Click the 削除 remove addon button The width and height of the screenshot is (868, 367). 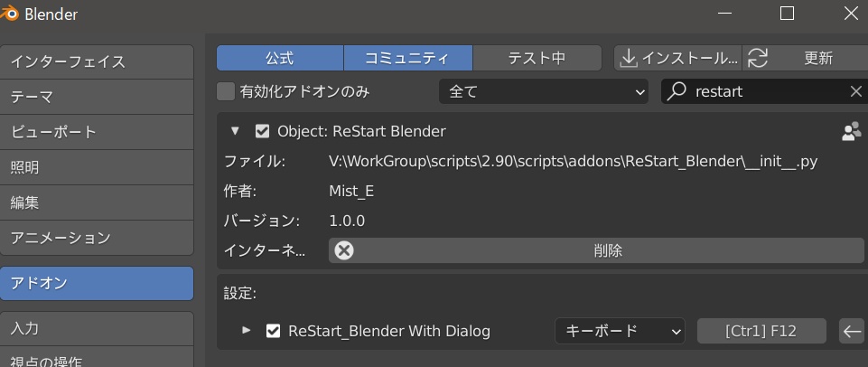coord(596,250)
